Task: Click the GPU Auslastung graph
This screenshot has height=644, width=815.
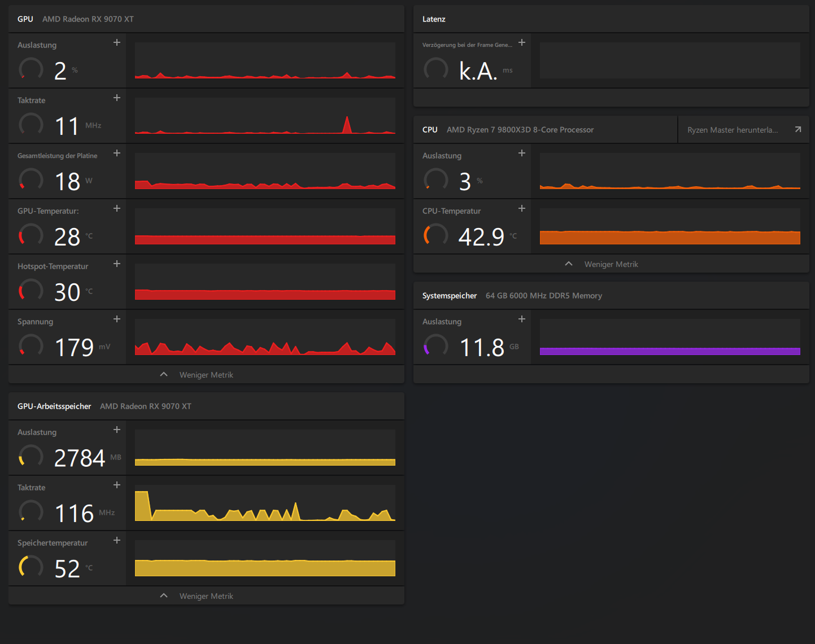Action: (265, 60)
